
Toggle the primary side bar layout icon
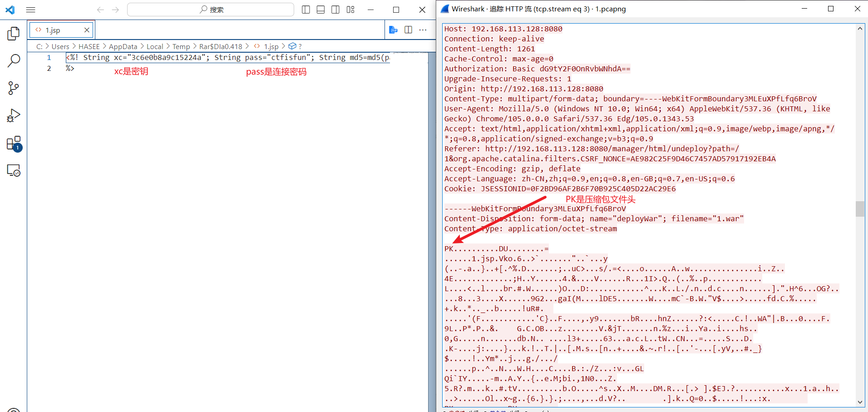pyautogui.click(x=306, y=10)
